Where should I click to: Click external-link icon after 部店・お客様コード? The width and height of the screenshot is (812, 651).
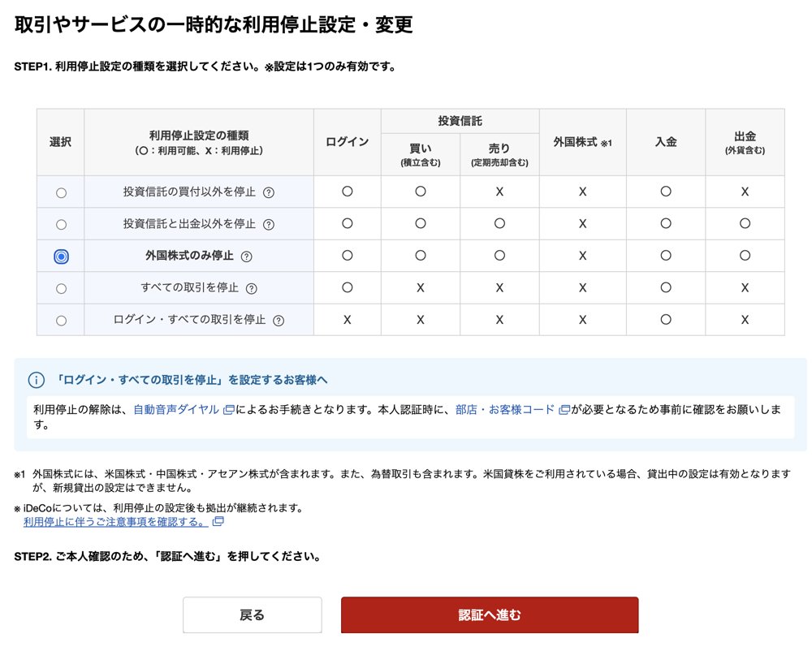click(x=564, y=410)
